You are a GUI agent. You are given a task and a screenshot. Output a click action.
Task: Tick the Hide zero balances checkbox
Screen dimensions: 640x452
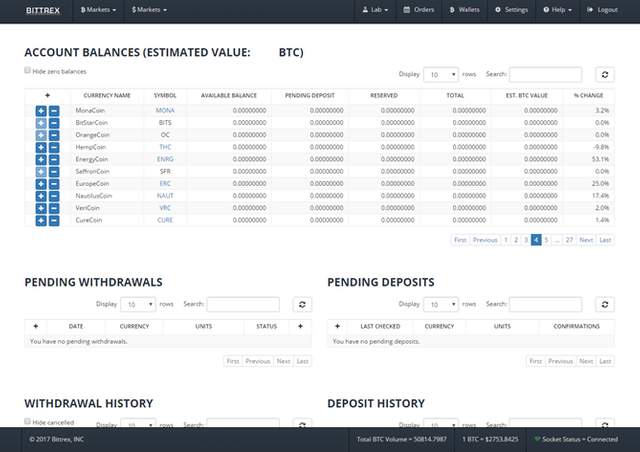pyautogui.click(x=27, y=71)
